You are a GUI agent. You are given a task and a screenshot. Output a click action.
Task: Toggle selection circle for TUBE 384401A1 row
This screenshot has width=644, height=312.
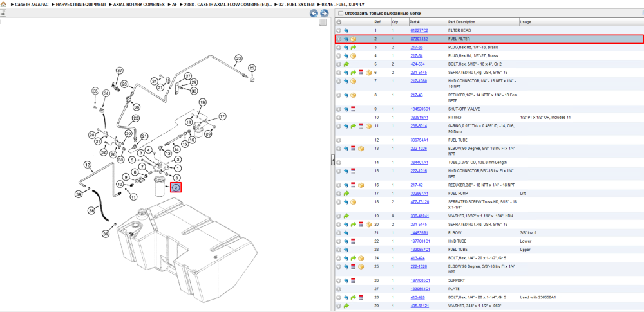[339, 163]
